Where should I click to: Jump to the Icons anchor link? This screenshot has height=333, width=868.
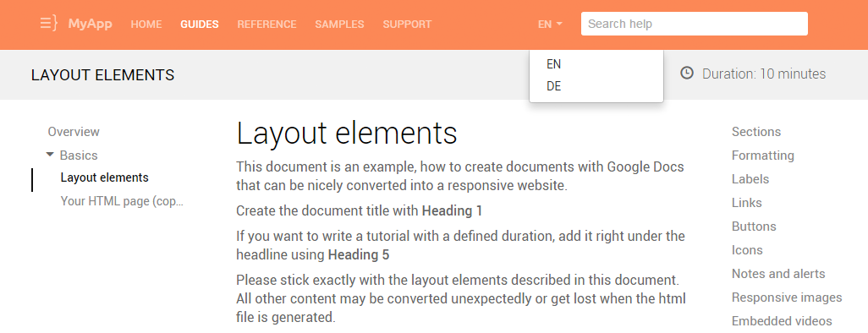747,250
